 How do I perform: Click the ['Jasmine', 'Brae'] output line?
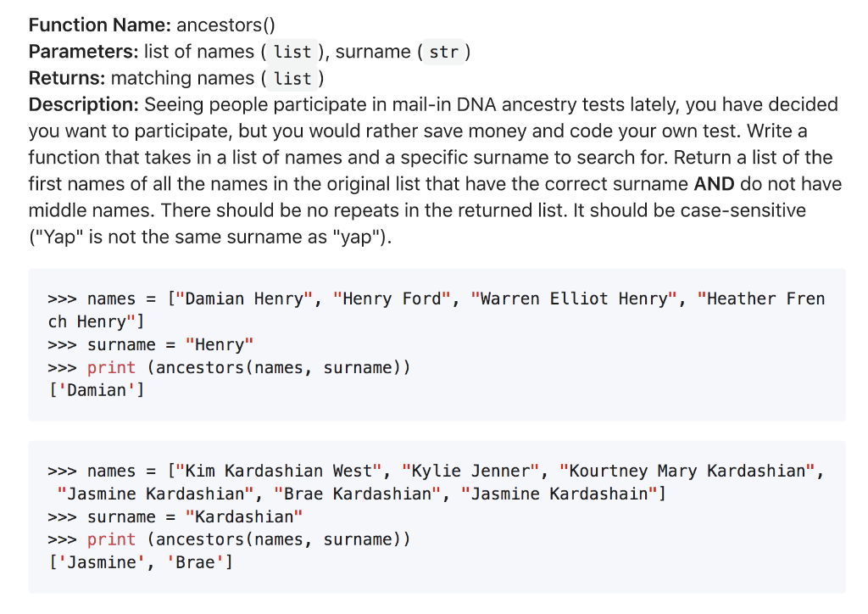click(x=142, y=562)
